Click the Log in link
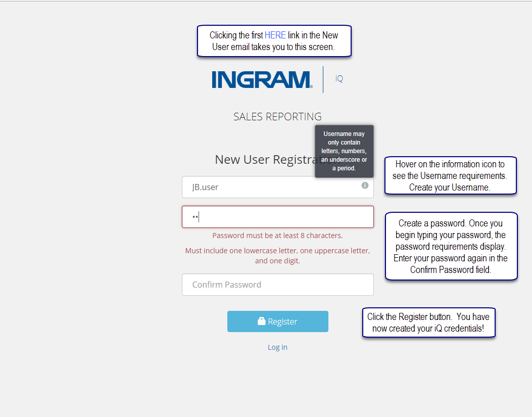This screenshot has height=417, width=532. click(277, 347)
